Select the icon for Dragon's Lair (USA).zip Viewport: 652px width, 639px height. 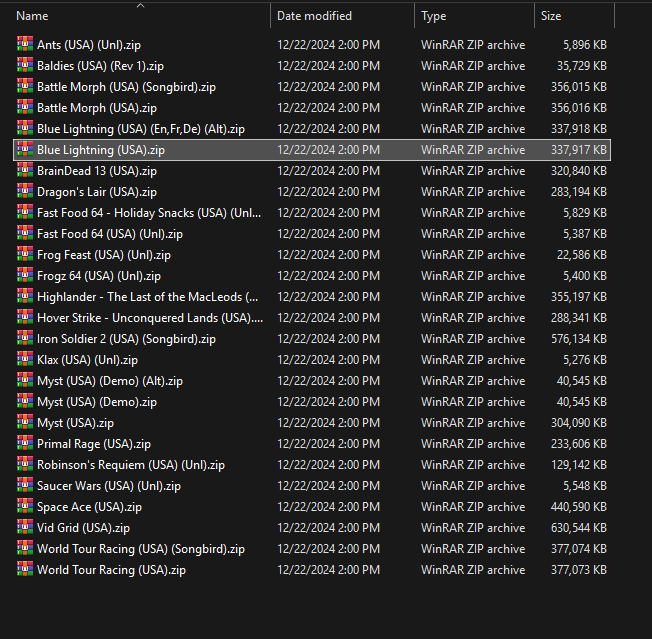(25, 191)
